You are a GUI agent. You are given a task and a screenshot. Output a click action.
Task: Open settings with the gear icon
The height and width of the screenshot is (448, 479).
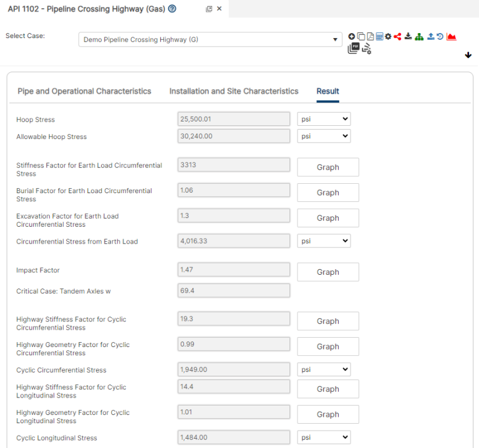tap(388, 37)
